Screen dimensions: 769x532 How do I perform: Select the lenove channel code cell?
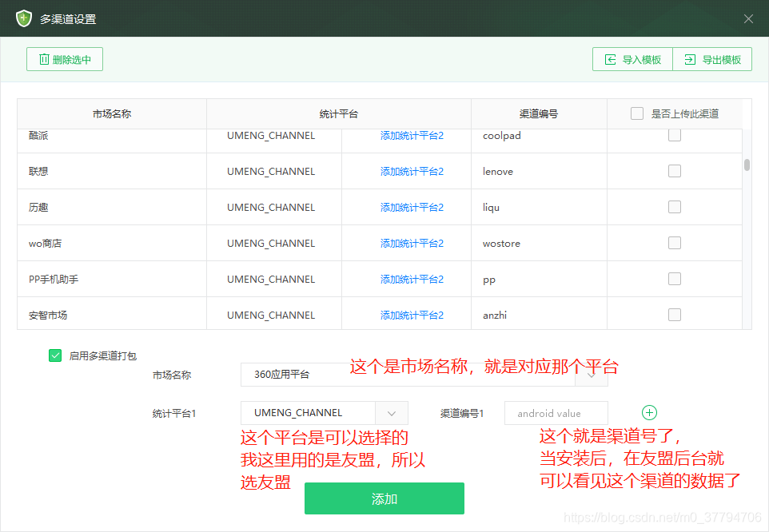[539, 171]
